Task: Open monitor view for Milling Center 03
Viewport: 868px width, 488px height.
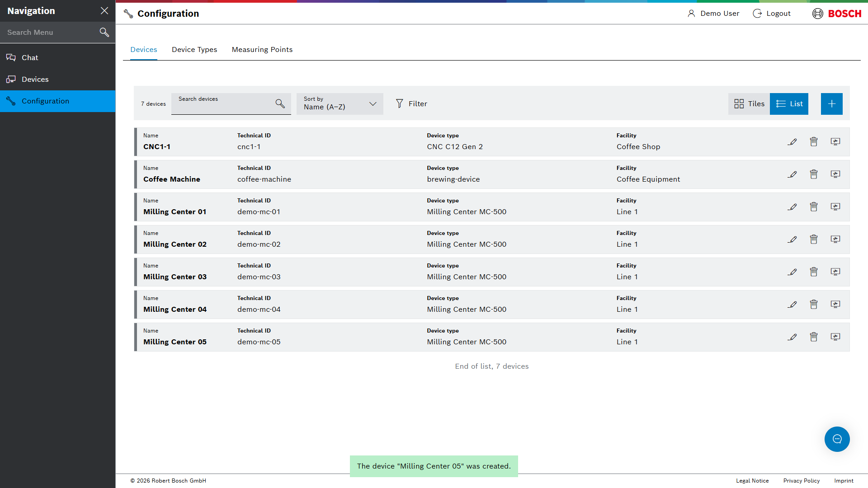Action: point(835,272)
